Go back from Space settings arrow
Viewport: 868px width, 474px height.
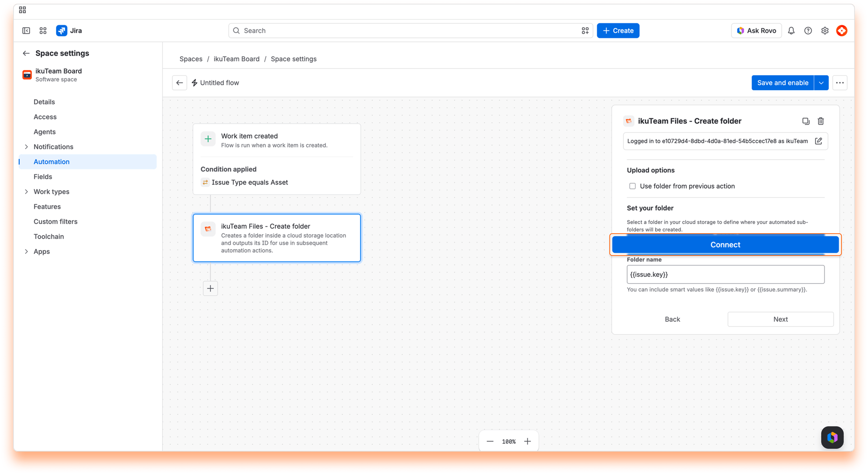pos(26,53)
